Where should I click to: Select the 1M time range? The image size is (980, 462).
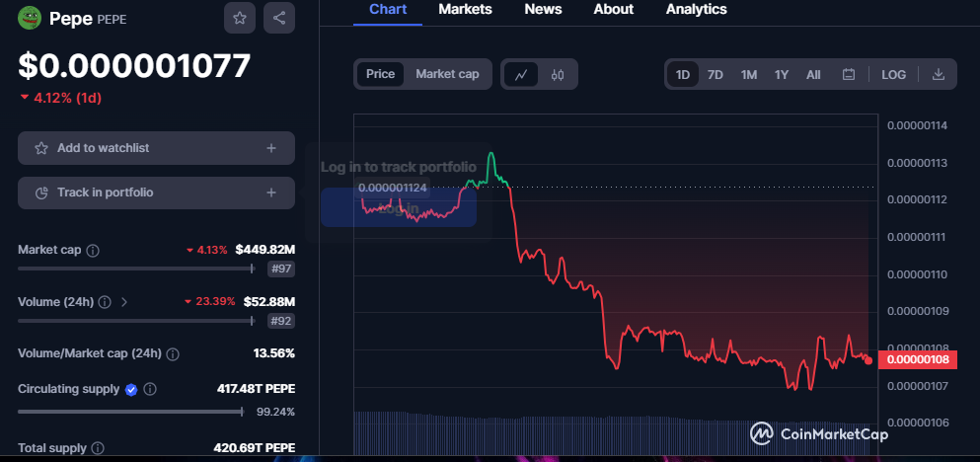749,74
